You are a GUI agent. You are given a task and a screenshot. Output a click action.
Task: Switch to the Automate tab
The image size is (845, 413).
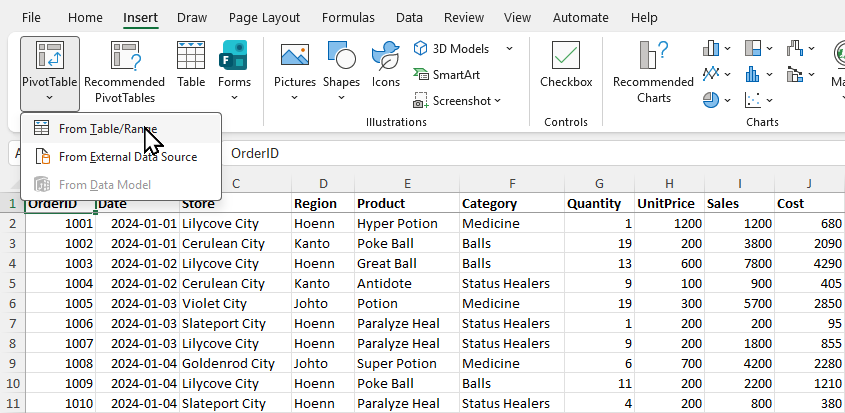click(x=582, y=17)
